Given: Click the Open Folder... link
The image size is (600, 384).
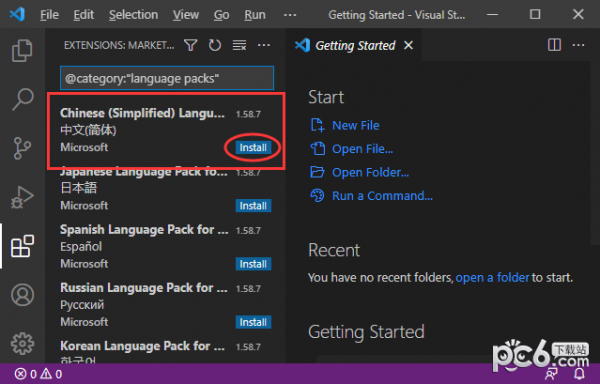Looking at the screenshot, I should 370,172.
